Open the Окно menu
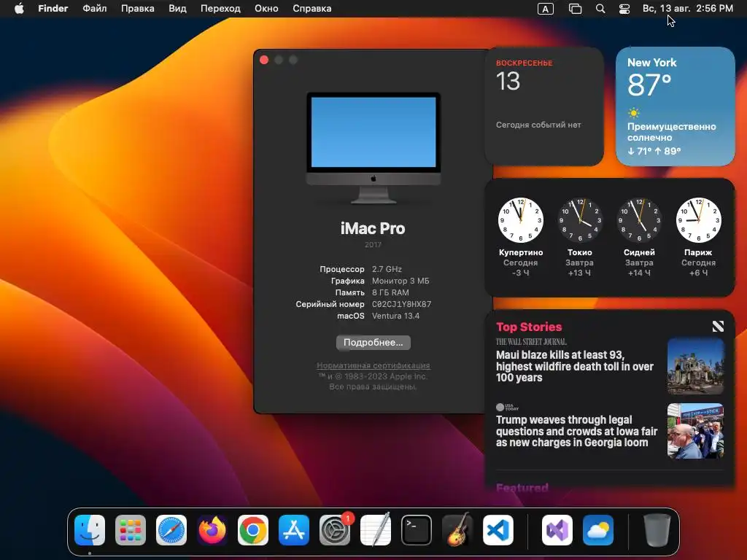747x560 pixels. point(266,9)
